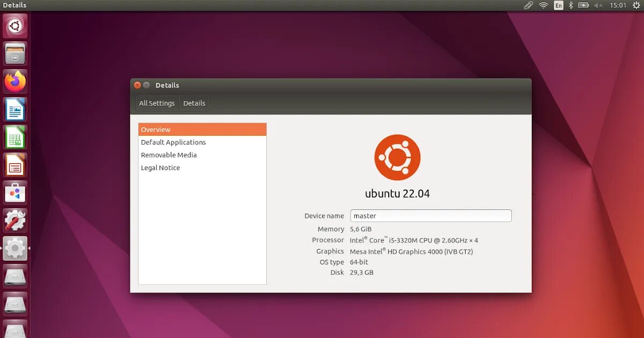Click the Ubuntu logo in Details window

point(397,157)
